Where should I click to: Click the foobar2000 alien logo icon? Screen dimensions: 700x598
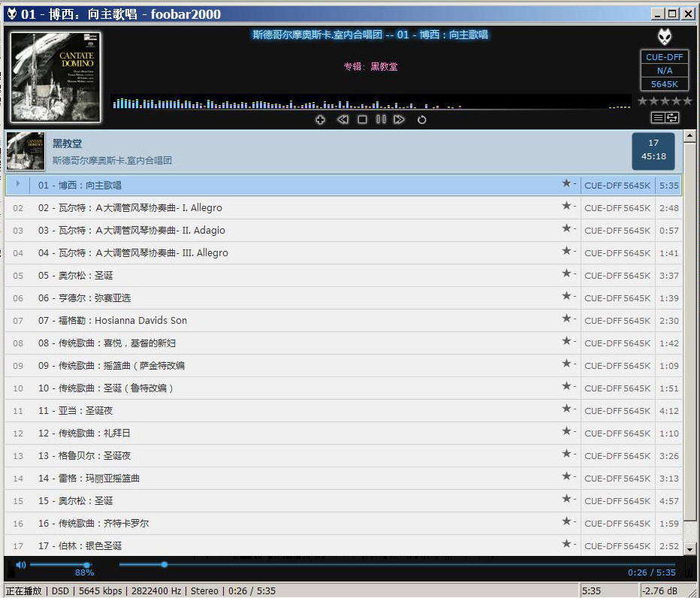click(665, 37)
